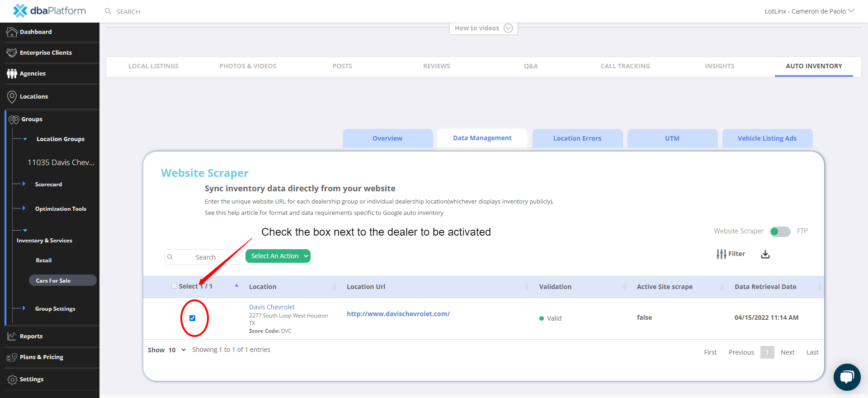Viewport: 868px width, 398px height.
Task: Switch to the Overview sub-tab
Action: [x=387, y=138]
